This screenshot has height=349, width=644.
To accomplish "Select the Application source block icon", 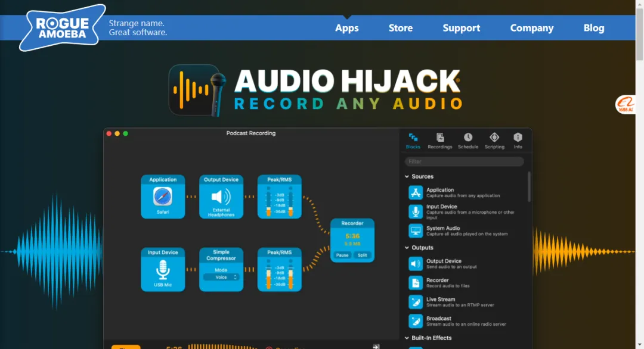I will pyautogui.click(x=415, y=192).
